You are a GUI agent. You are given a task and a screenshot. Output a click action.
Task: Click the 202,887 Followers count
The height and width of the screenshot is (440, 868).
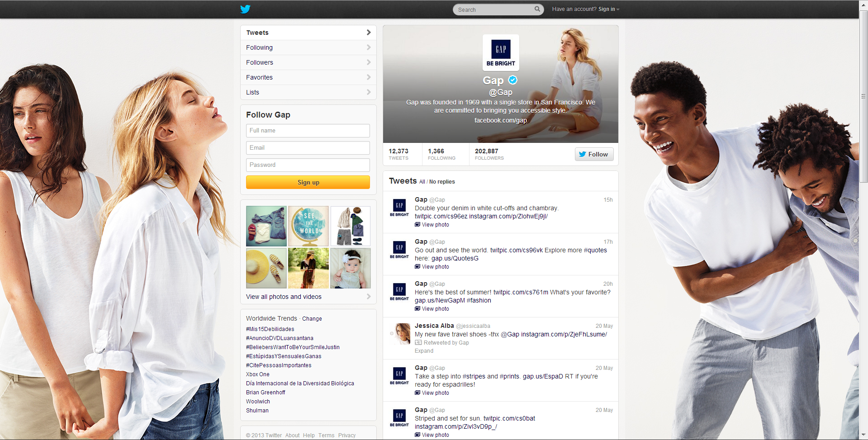click(489, 154)
